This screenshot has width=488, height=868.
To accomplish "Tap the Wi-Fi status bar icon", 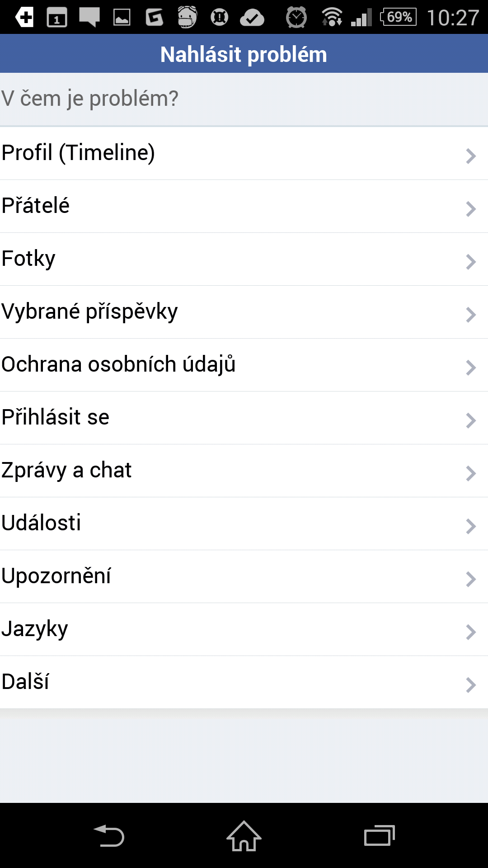I will pos(332,17).
